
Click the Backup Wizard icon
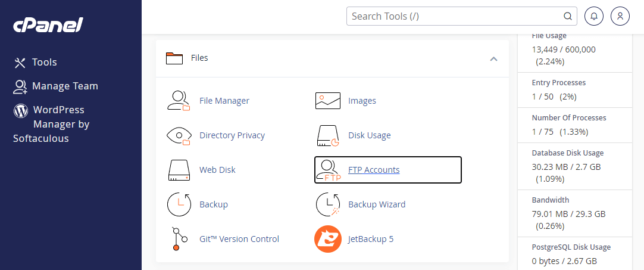pos(328,204)
